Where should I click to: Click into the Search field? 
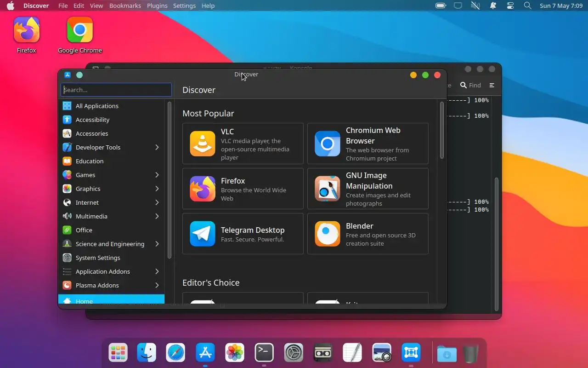pos(116,90)
